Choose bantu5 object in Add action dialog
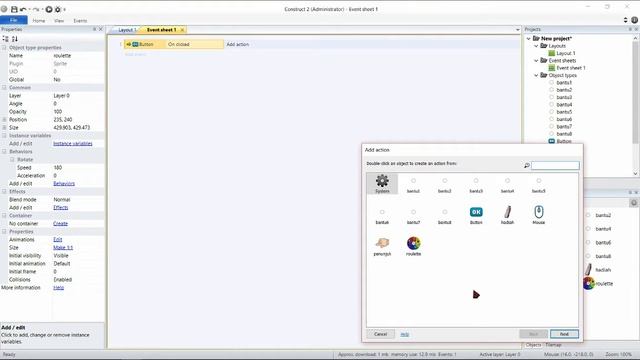Viewport: 640px width, 360px height. [x=538, y=185]
